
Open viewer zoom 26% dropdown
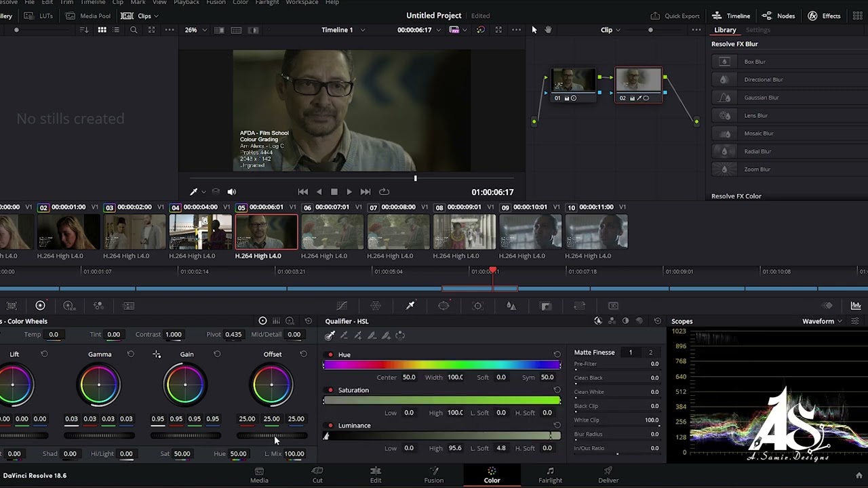point(195,30)
